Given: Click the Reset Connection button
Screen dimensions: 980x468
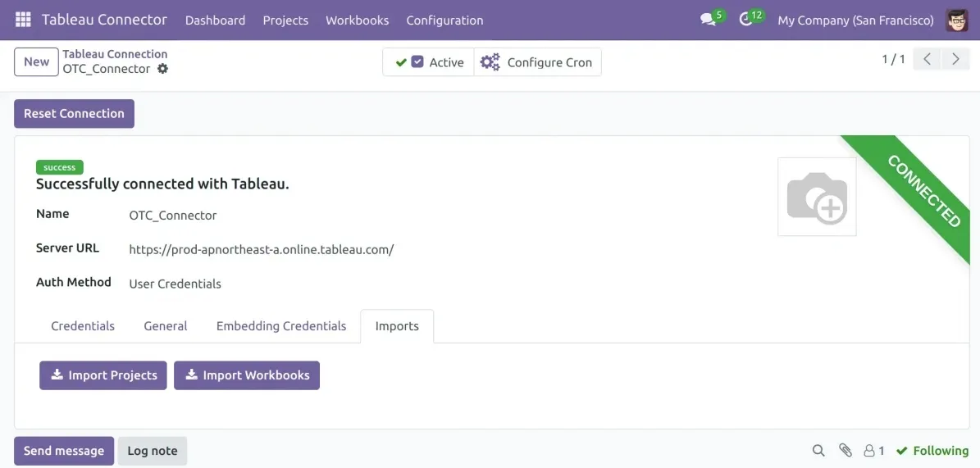Looking at the screenshot, I should pos(75,114).
